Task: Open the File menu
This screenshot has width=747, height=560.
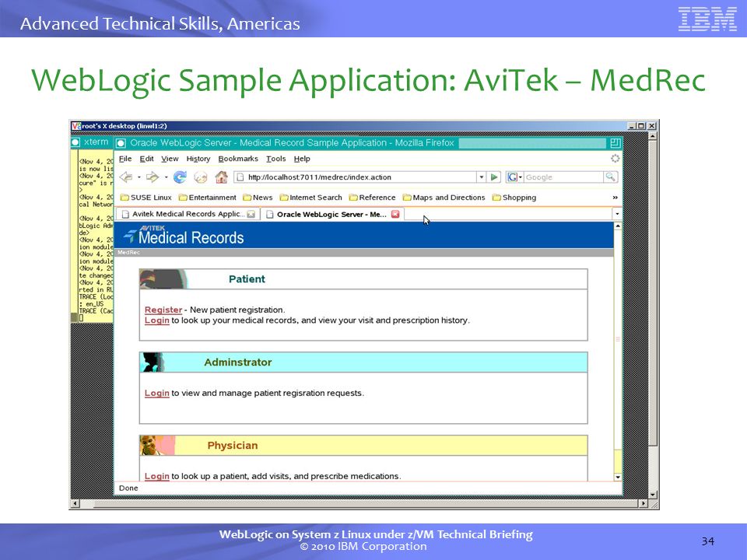Action: point(124,159)
